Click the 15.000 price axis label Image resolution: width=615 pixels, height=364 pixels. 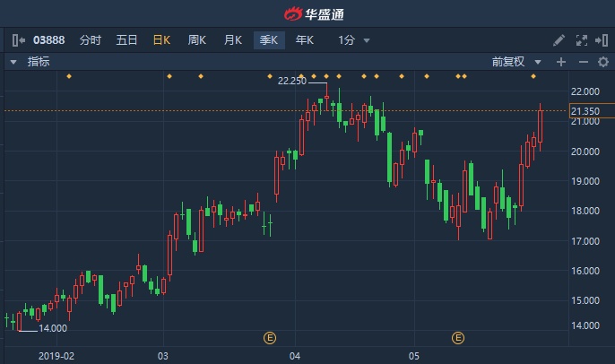585,300
